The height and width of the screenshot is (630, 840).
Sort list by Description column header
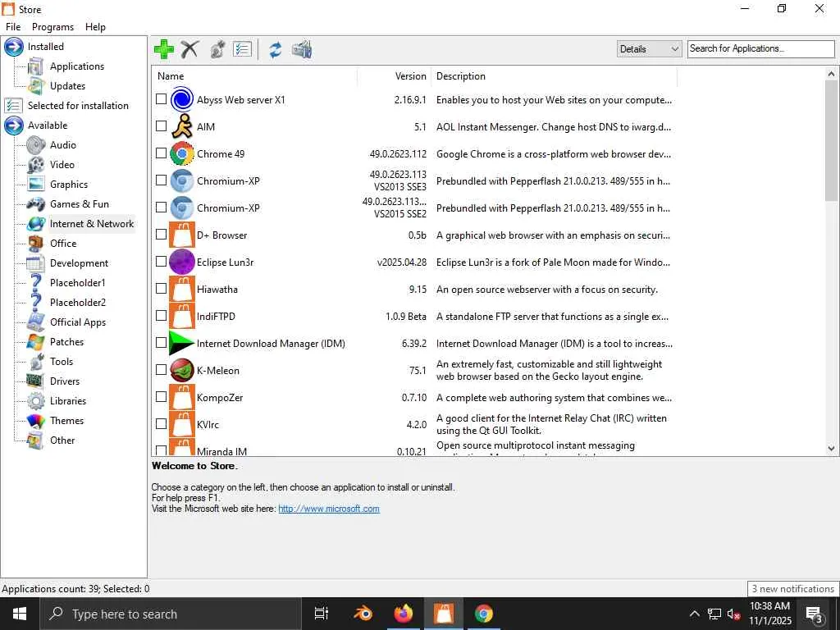(x=554, y=76)
